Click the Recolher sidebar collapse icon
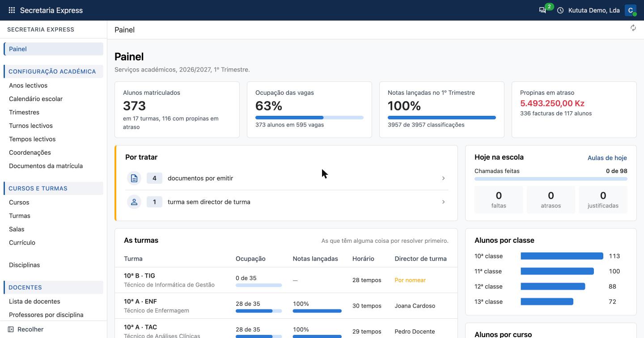Image resolution: width=644 pixels, height=338 pixels. point(11,330)
